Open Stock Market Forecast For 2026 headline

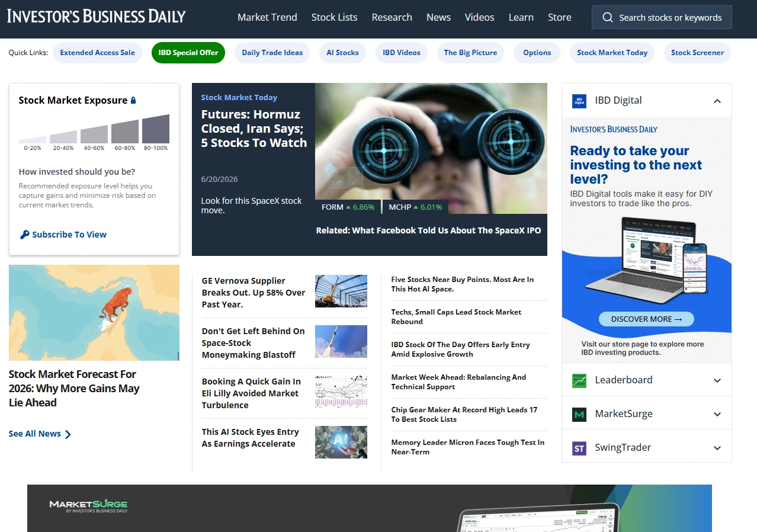74,389
